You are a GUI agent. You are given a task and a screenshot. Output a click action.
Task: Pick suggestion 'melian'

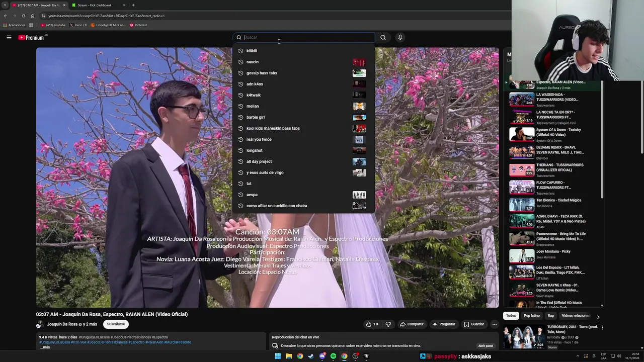(x=303, y=106)
